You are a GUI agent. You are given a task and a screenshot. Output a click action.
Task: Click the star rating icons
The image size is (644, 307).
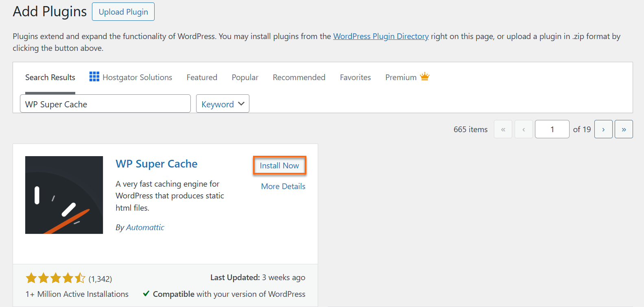[x=56, y=278]
